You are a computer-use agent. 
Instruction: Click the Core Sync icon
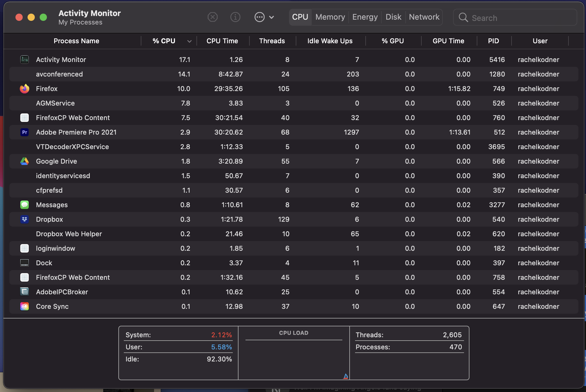pyautogui.click(x=25, y=306)
